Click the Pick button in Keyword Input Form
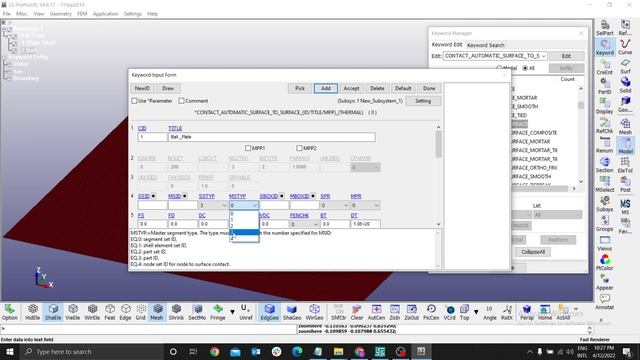The height and width of the screenshot is (360, 640). tap(300, 89)
